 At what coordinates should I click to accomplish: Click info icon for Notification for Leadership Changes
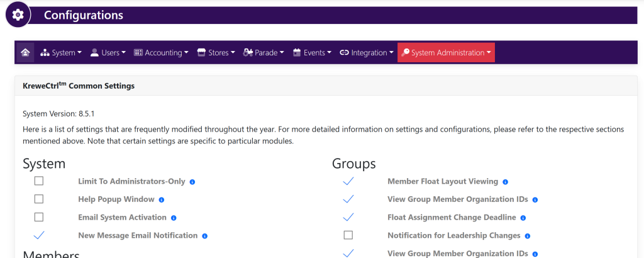(x=528, y=236)
